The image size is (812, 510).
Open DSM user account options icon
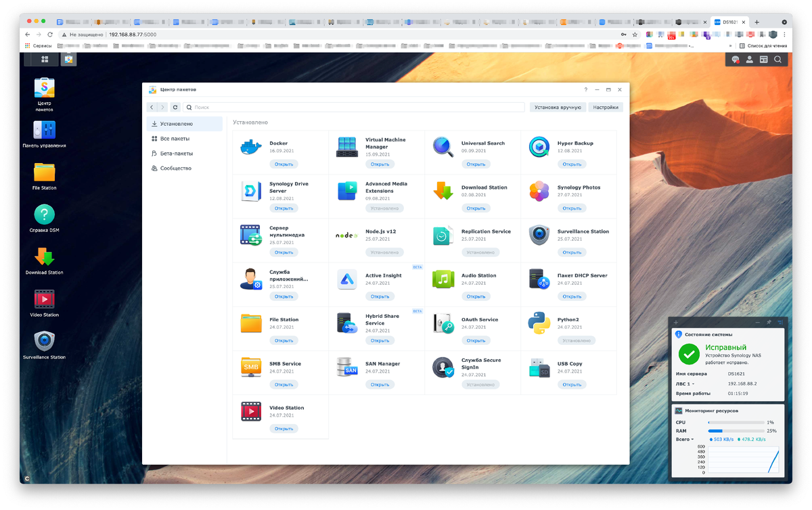[750, 60]
